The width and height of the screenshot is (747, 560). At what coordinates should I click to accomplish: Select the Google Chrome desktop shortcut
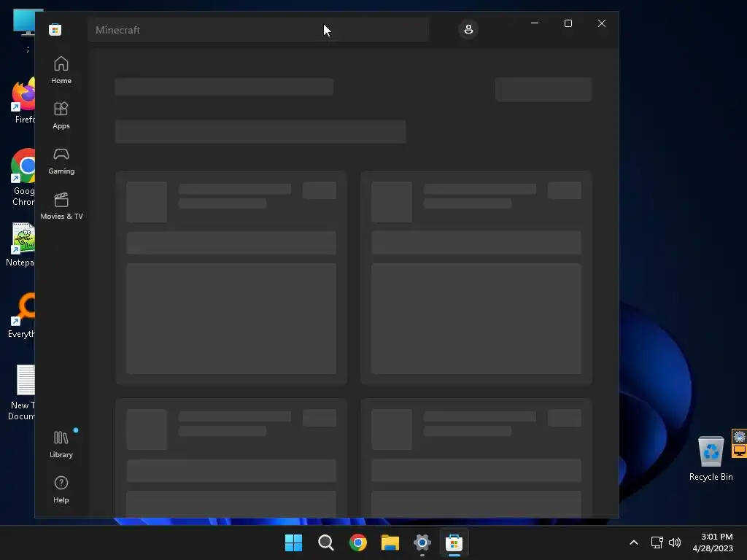click(x=23, y=177)
